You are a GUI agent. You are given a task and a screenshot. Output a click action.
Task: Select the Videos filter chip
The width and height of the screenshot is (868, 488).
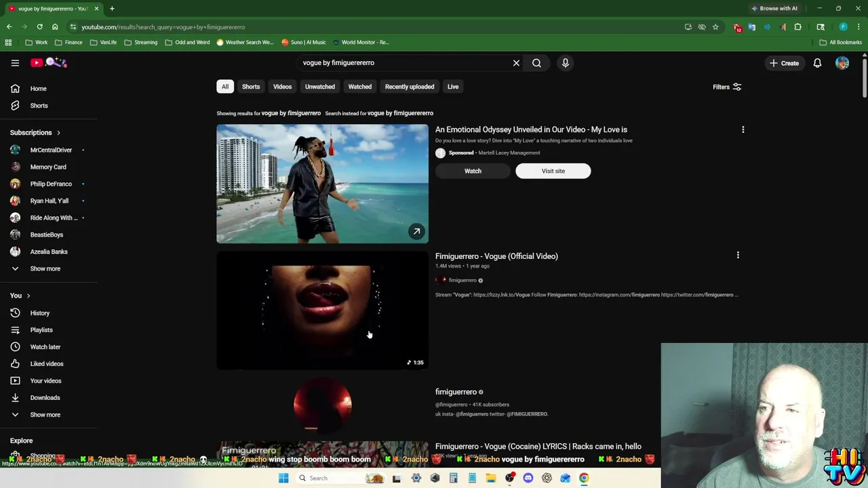(282, 87)
